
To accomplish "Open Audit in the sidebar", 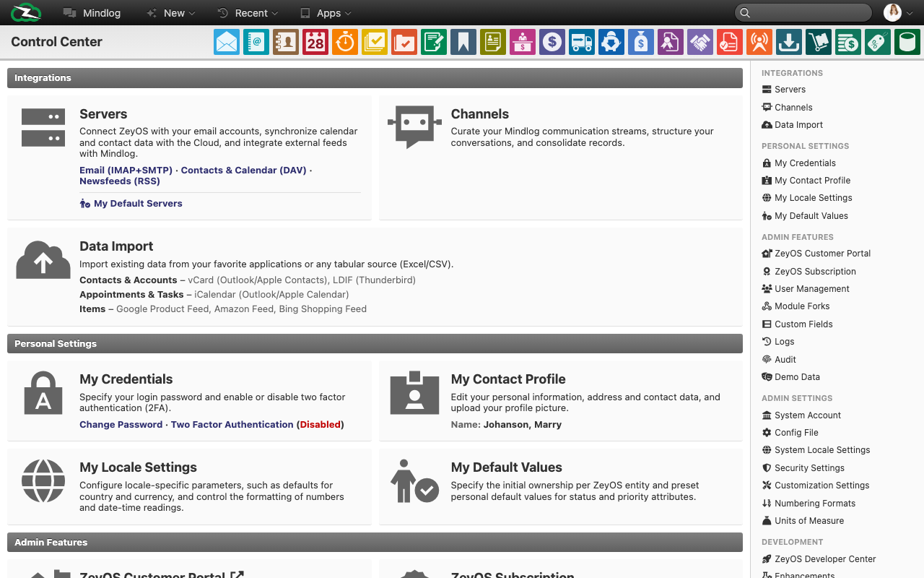I will point(779,360).
